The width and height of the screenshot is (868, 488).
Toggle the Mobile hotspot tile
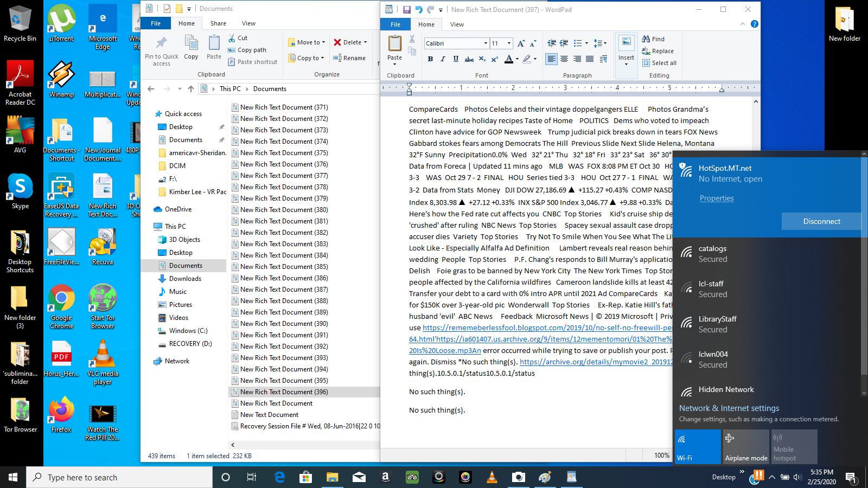pyautogui.click(x=794, y=446)
